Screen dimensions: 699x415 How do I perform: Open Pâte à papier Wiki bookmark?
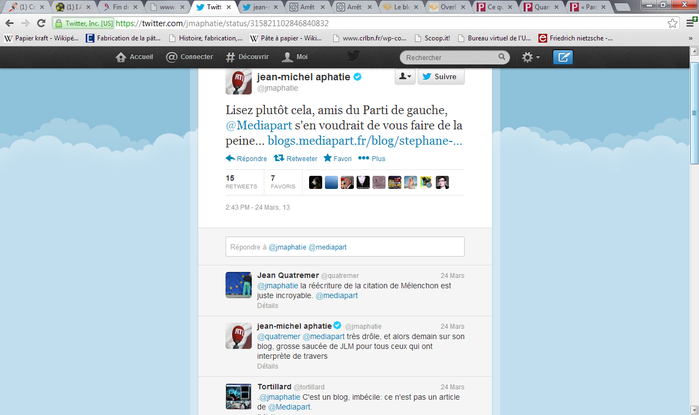[x=286, y=38]
